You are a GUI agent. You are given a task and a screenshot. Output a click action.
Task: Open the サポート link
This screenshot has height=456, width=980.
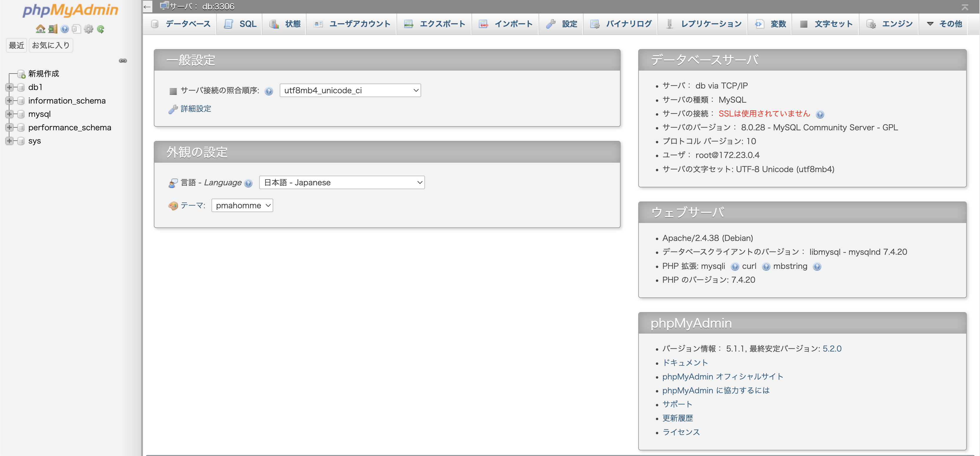click(677, 404)
